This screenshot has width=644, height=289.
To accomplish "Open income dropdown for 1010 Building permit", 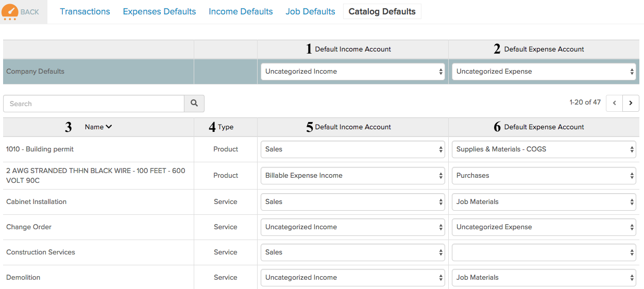I will coord(353,149).
